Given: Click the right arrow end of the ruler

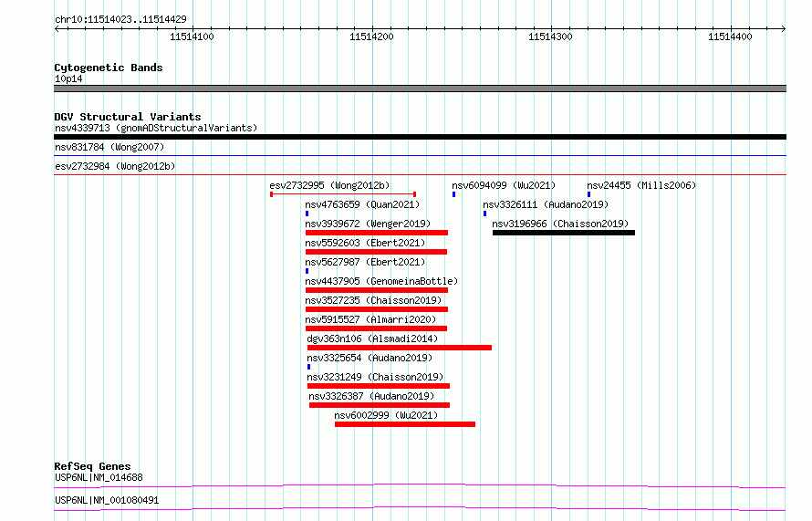Looking at the screenshot, I should 784,29.
